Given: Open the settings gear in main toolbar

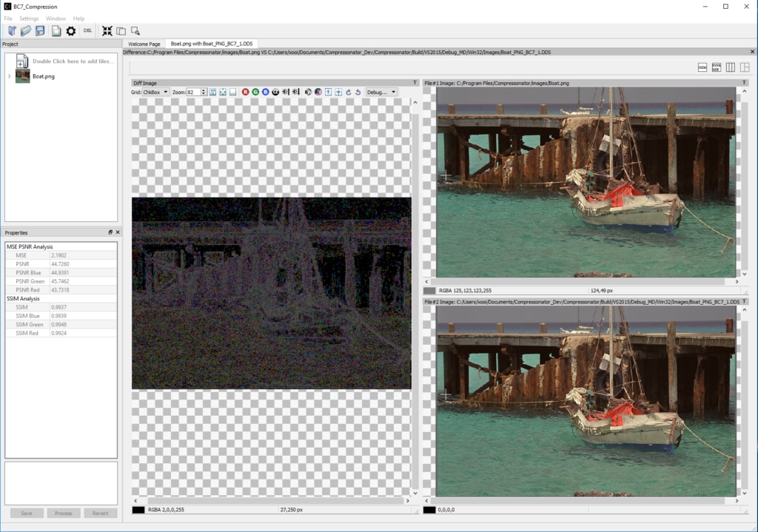Looking at the screenshot, I should 71,30.
